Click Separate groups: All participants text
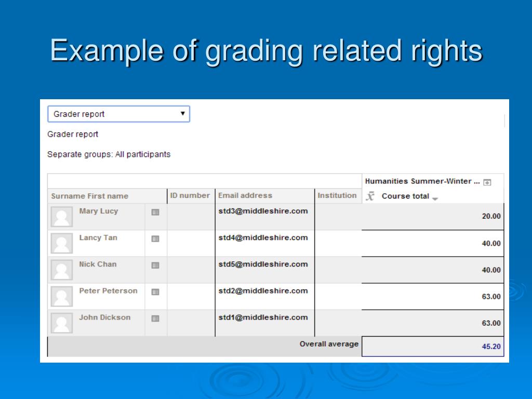The image size is (532, 399). [x=109, y=154]
